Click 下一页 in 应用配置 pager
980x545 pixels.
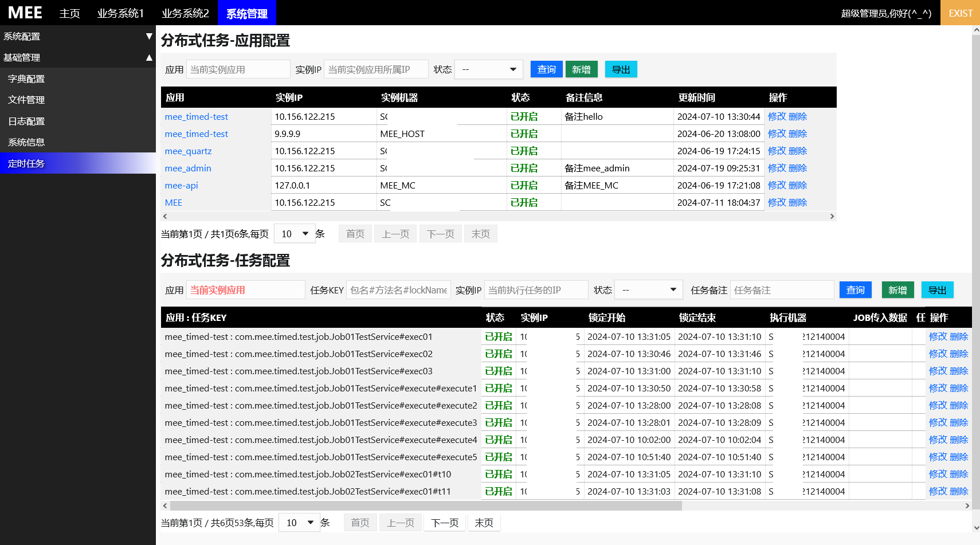tap(441, 234)
